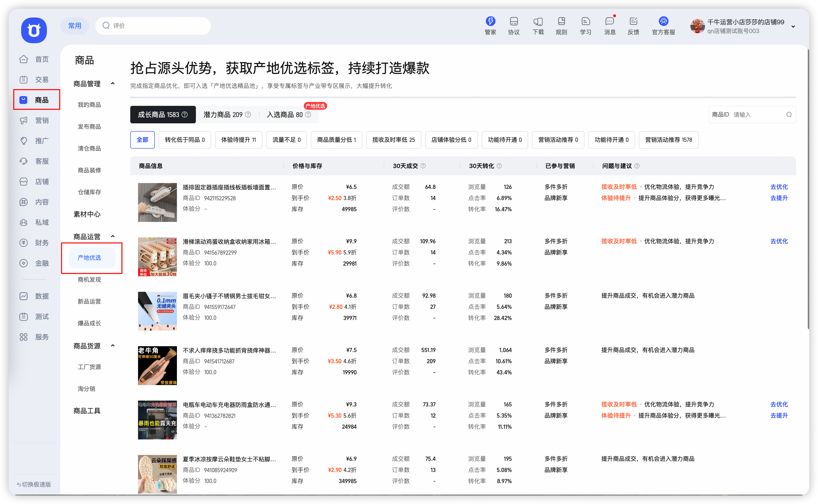Click 切换极速版 at the bottom left
Screen dimensions: 818x504
pos(34,484)
